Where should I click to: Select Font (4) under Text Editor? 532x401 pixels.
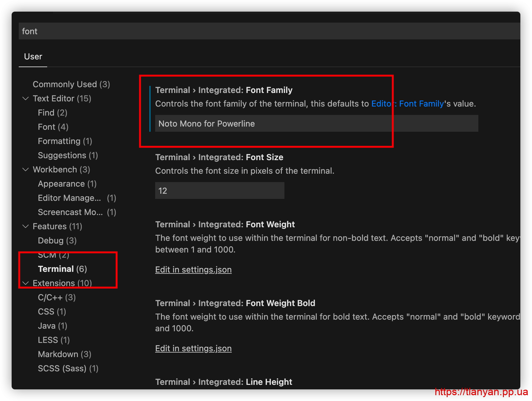pyautogui.click(x=53, y=127)
